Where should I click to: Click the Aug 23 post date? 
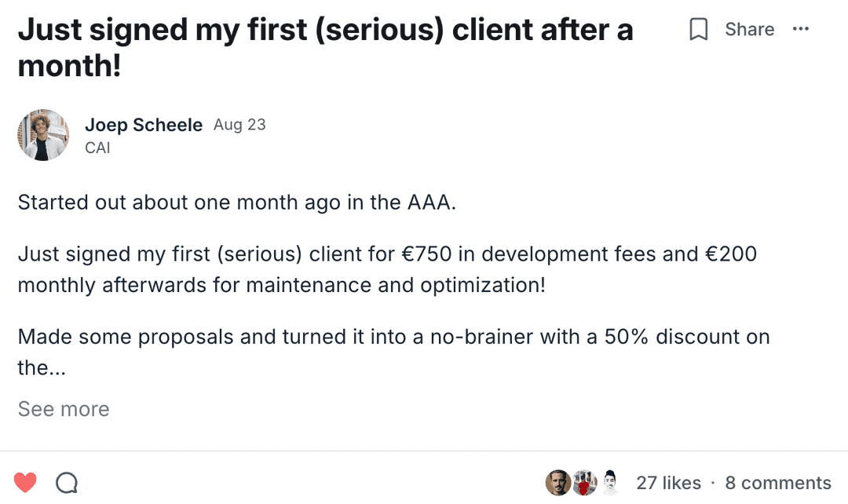[239, 125]
